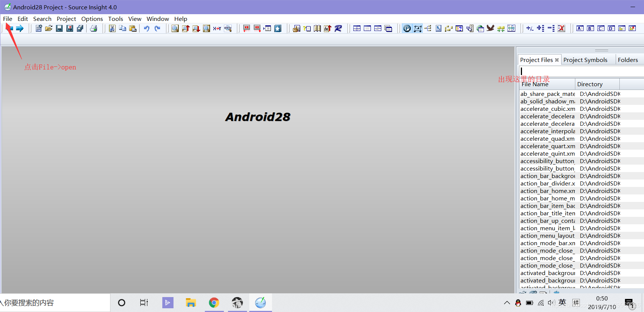Click the open folder toolbar icon
The image size is (644, 312).
49,28
